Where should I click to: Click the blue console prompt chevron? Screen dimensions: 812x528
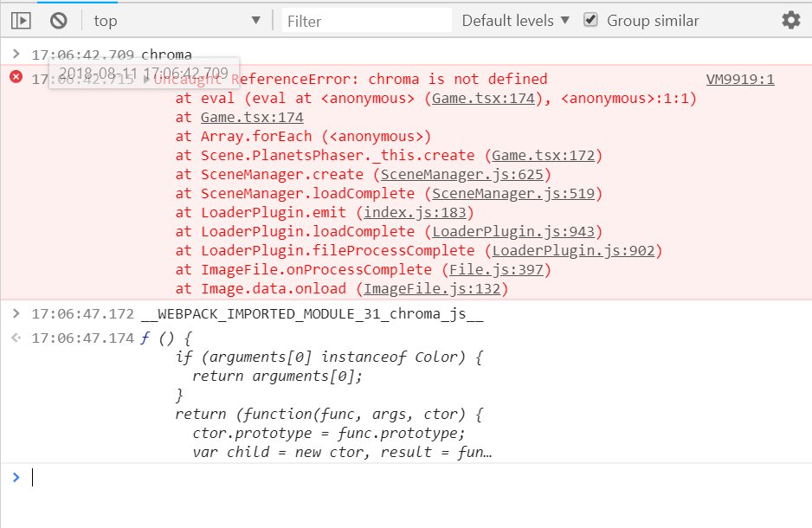point(16,476)
